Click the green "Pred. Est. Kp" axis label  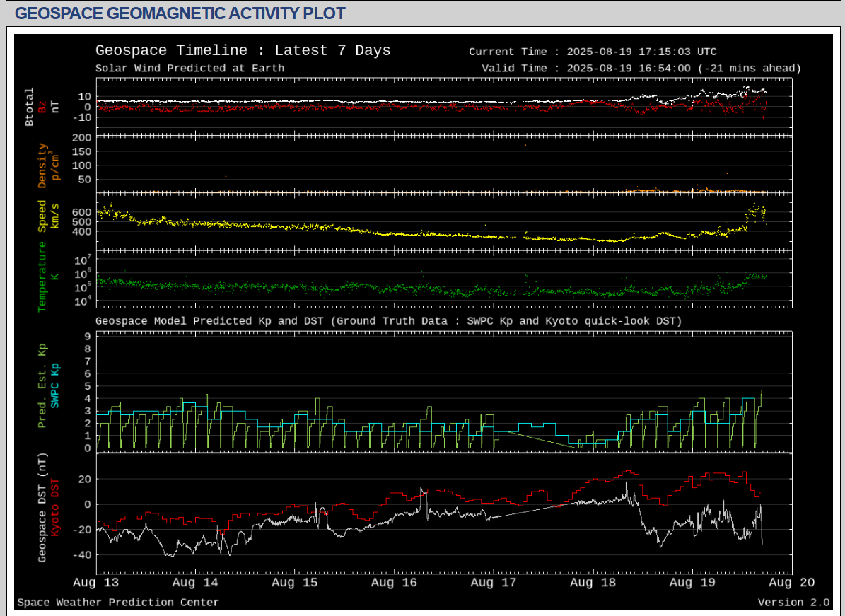pyautogui.click(x=42, y=385)
